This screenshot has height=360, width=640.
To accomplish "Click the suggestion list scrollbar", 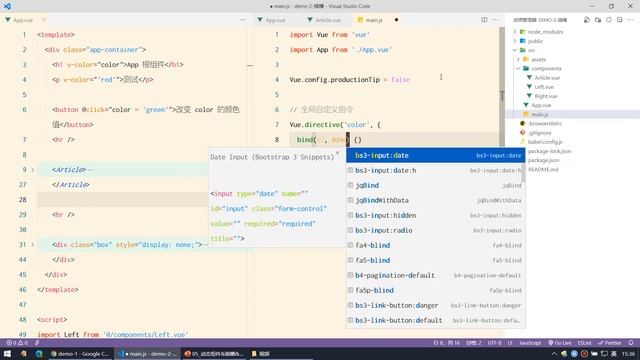I will click(523, 173).
